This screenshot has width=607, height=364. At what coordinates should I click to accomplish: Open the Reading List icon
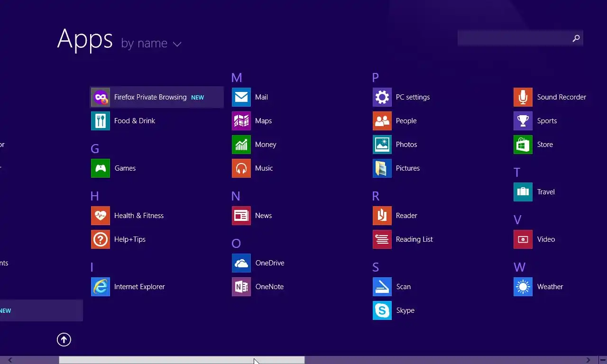pyautogui.click(x=382, y=239)
